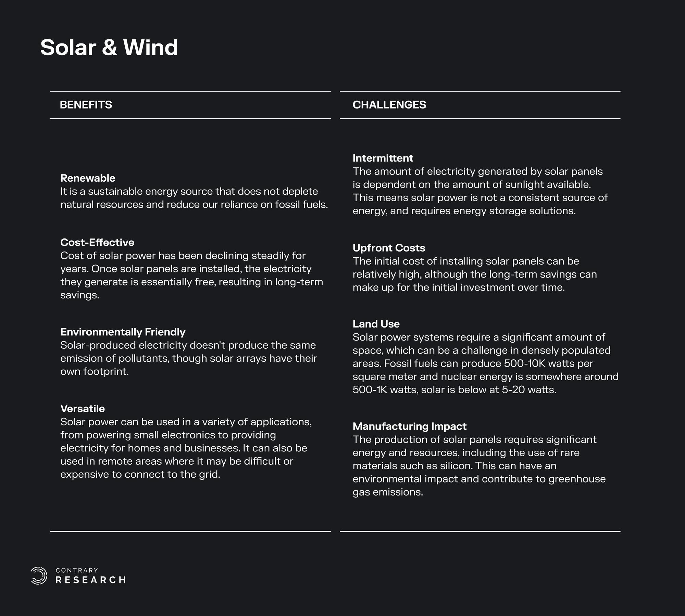Click the paragraph about powering small electronics
The height and width of the screenshot is (616, 685).
[186, 448]
